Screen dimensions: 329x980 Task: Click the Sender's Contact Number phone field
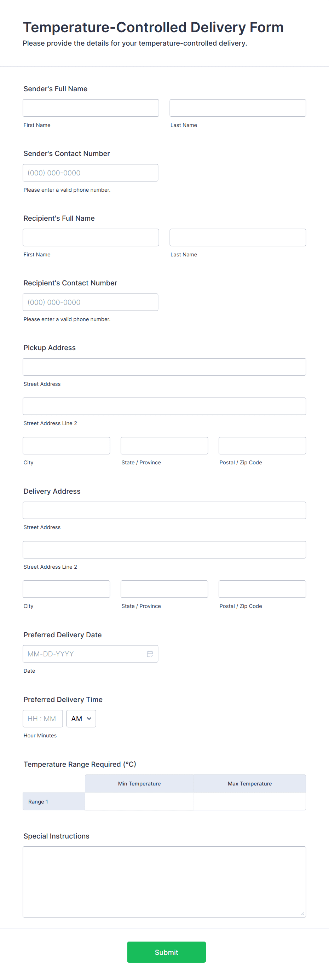tap(90, 172)
